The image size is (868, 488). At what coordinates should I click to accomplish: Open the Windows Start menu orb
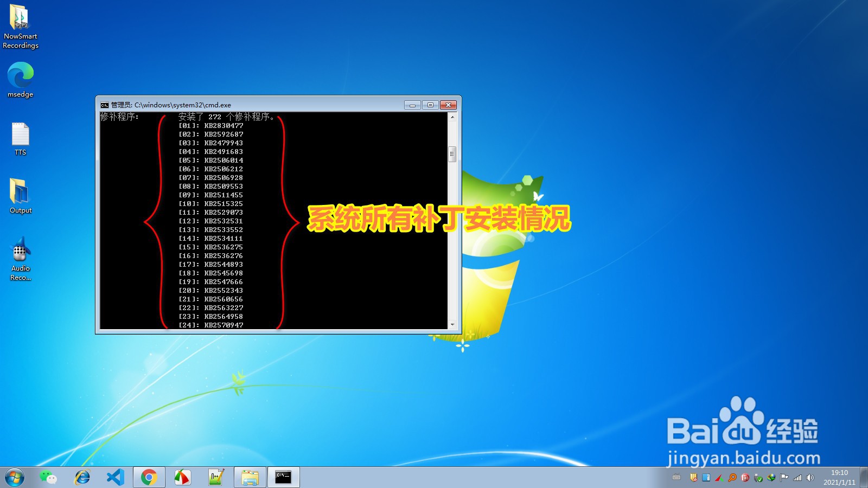[x=15, y=477]
